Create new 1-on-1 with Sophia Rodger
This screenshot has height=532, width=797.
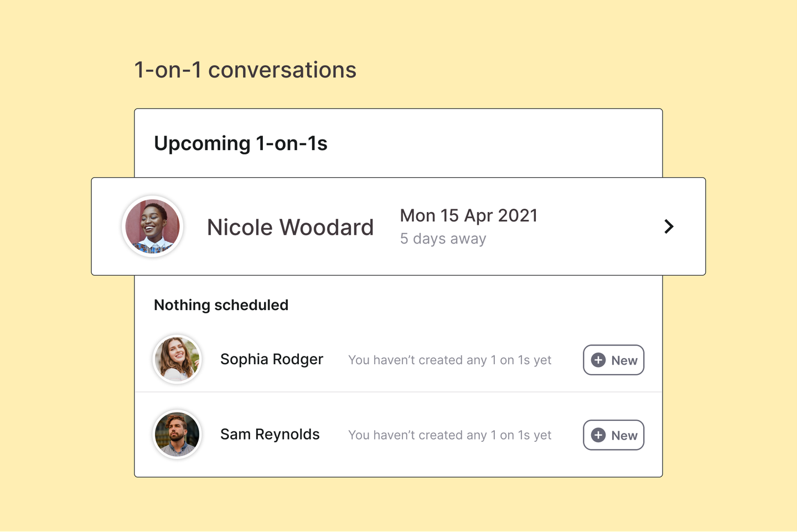(x=614, y=360)
